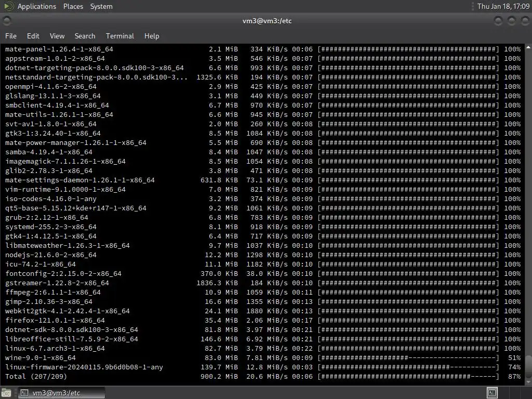Click the text gtk4-1:4.12.5-1-x86_64

pyautogui.click(x=51, y=236)
